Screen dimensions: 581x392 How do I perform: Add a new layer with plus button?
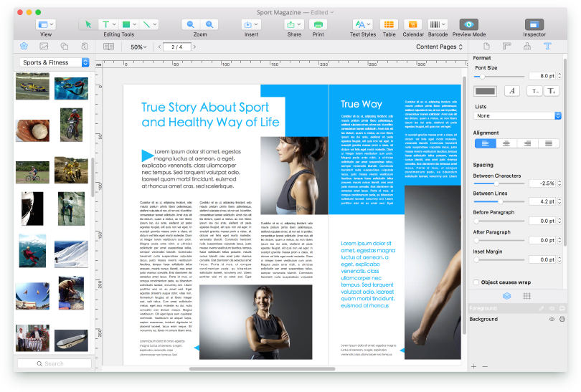tap(473, 366)
